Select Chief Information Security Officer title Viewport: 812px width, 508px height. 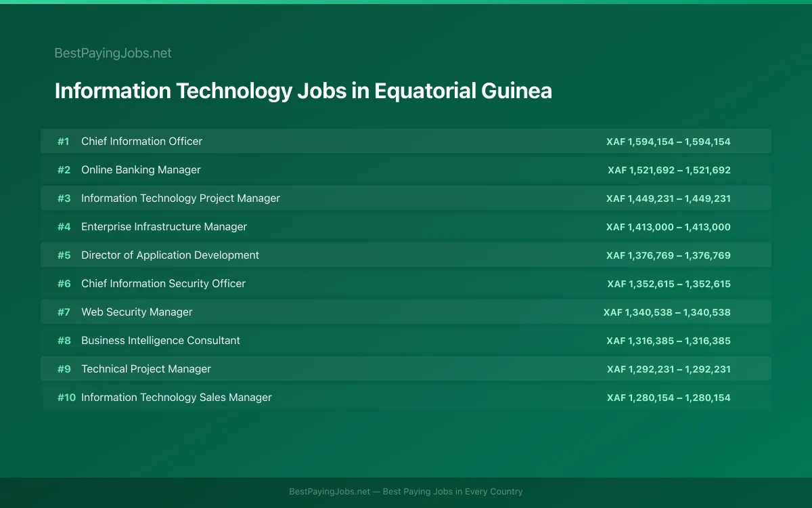[x=163, y=283]
